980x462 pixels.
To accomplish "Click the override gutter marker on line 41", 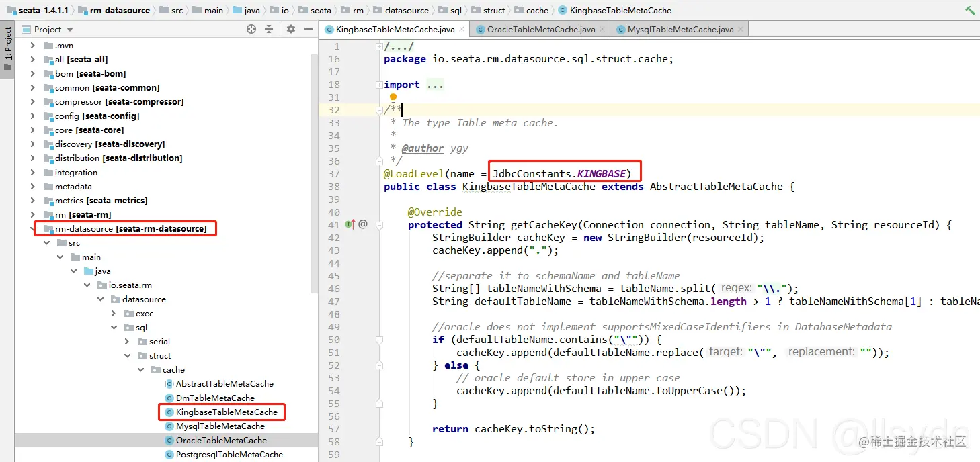I will point(350,224).
